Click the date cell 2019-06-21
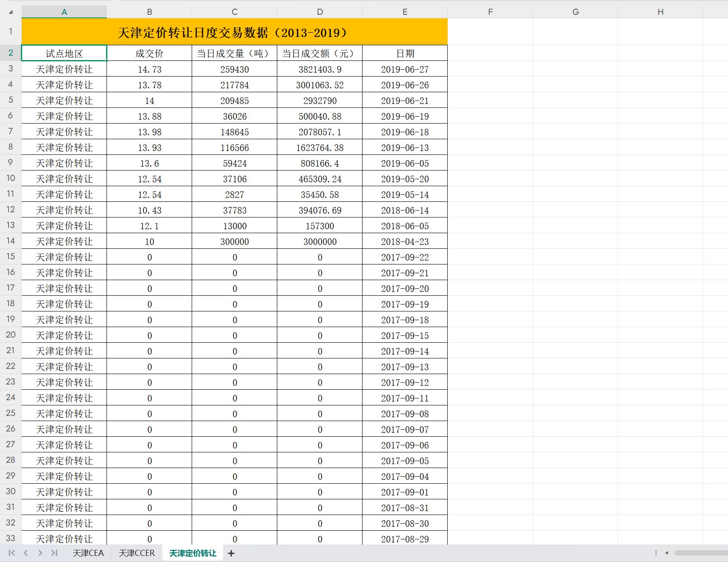The width and height of the screenshot is (728, 562). (405, 100)
